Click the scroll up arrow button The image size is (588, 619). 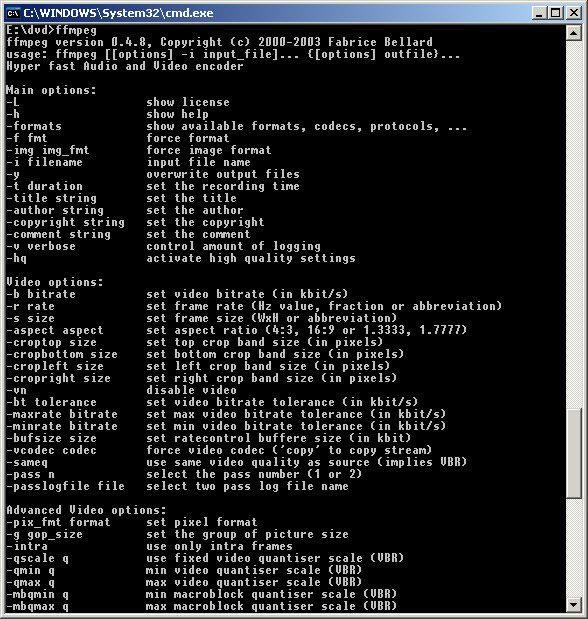pyautogui.click(x=574, y=33)
